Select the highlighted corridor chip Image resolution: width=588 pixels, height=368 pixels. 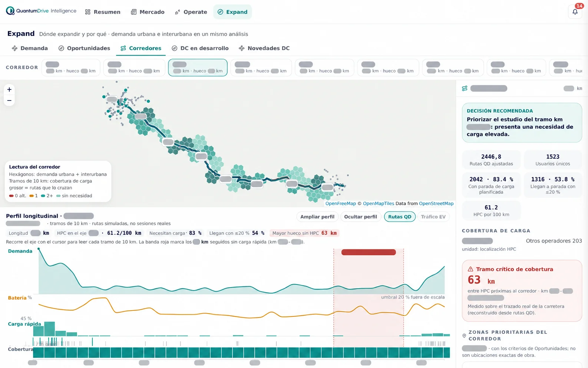click(198, 68)
